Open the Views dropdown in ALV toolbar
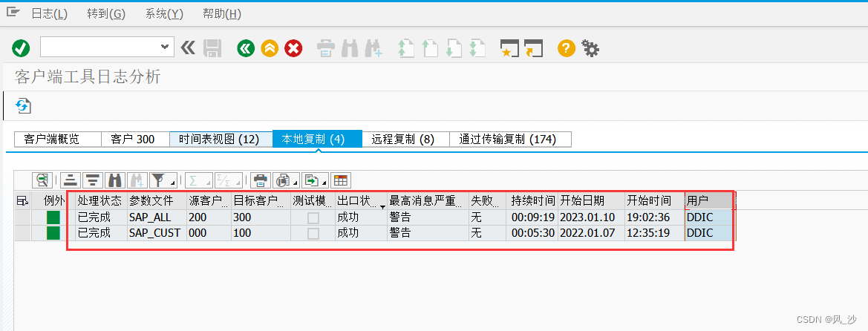This screenshot has width=868, height=331. click(x=287, y=180)
